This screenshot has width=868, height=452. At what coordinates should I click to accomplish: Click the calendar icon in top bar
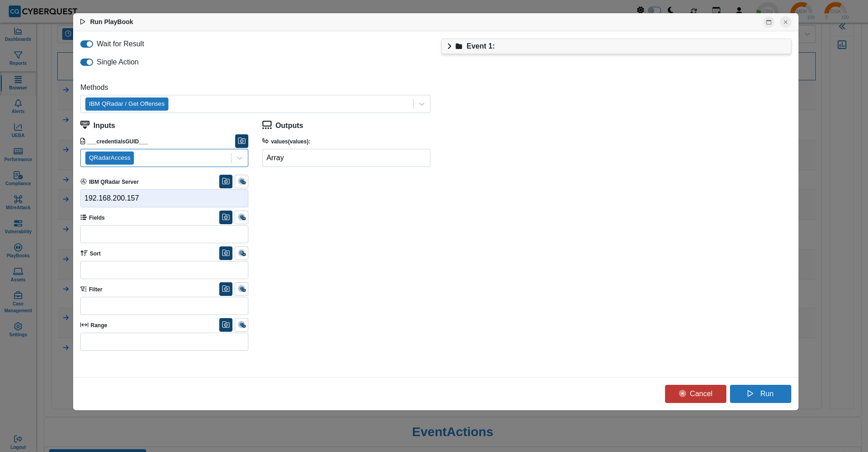point(716,10)
